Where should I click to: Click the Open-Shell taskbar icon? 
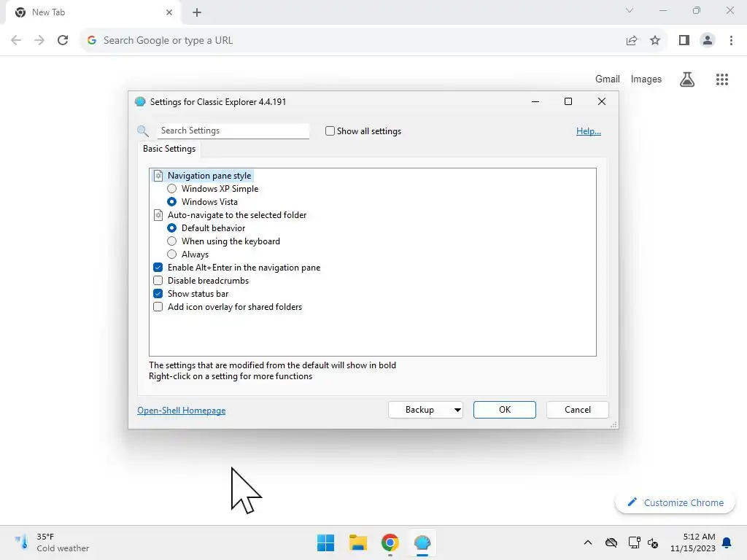tap(422, 542)
